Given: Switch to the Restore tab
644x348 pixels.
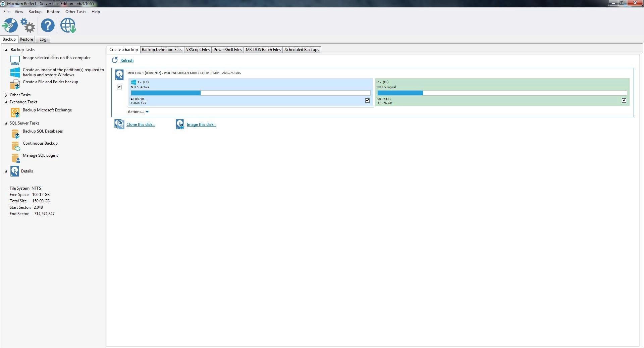Looking at the screenshot, I should tap(26, 39).
